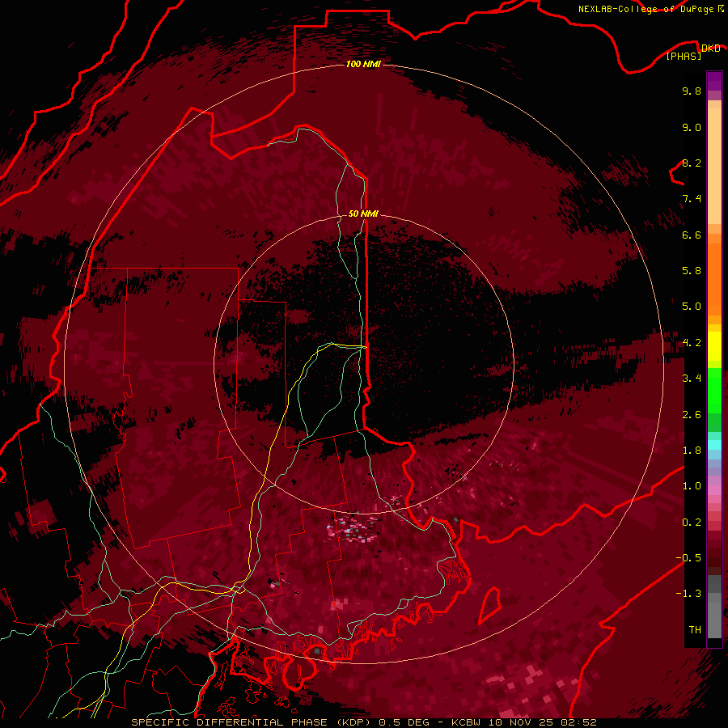Screen dimensions: 728x728
Task: Pick the yellow band on the color bar
Action: [x=714, y=346]
